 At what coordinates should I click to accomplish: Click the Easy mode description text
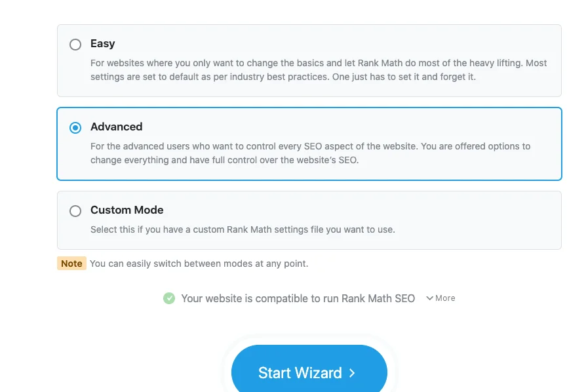pos(318,69)
